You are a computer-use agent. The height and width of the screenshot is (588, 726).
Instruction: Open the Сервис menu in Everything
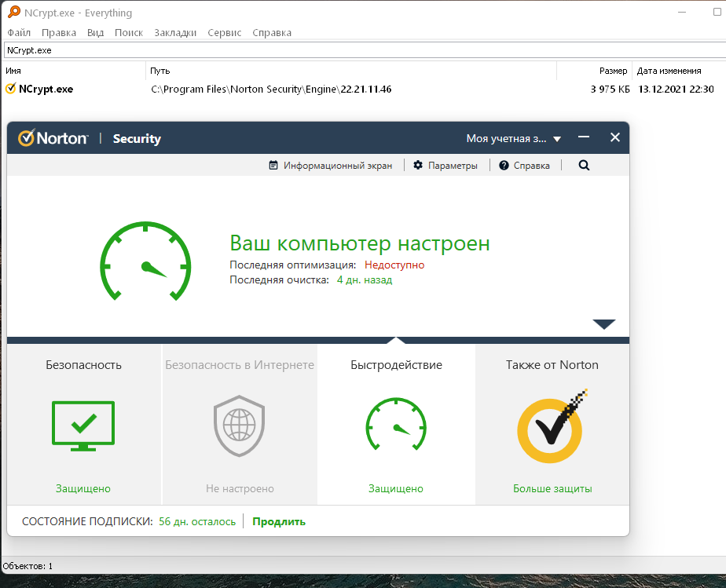[x=225, y=32]
